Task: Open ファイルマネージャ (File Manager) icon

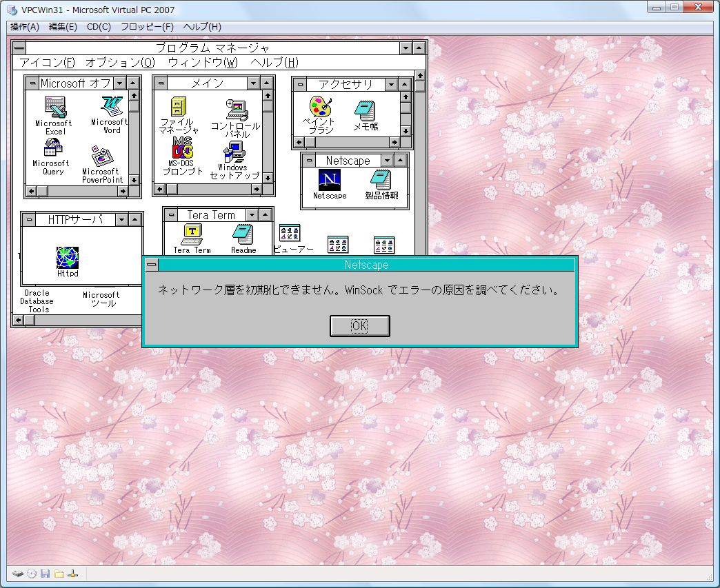Action: point(178,106)
